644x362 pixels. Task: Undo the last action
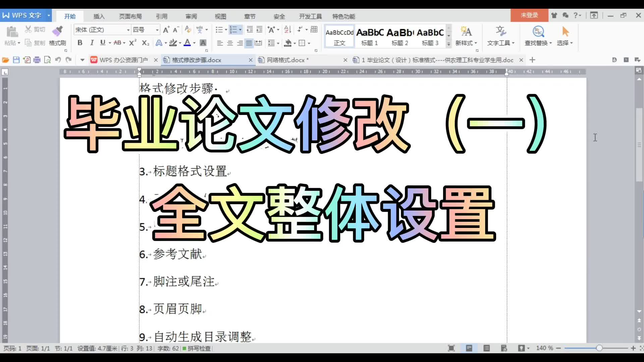tap(58, 60)
